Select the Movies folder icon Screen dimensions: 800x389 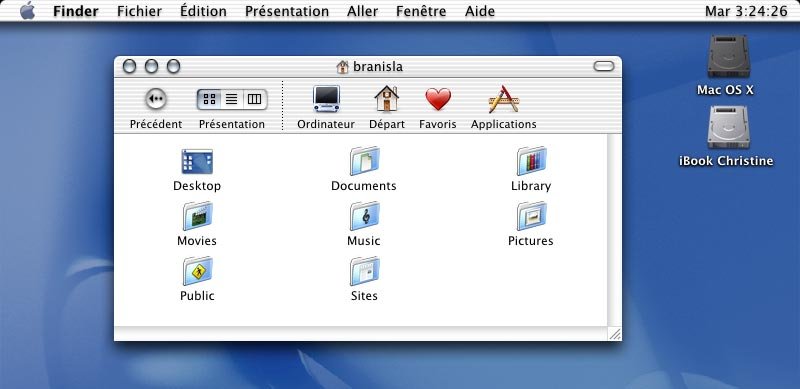197,216
